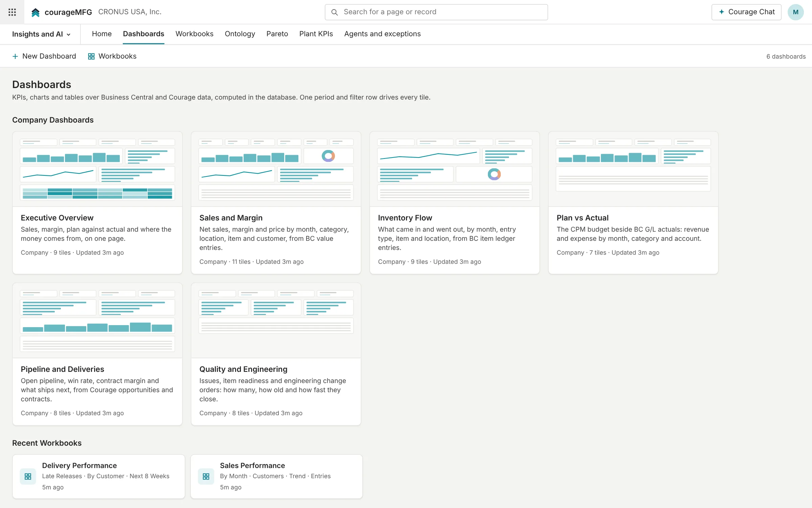Click the Dashboards page heading
Viewport: 812px width, 508px height.
click(x=42, y=84)
